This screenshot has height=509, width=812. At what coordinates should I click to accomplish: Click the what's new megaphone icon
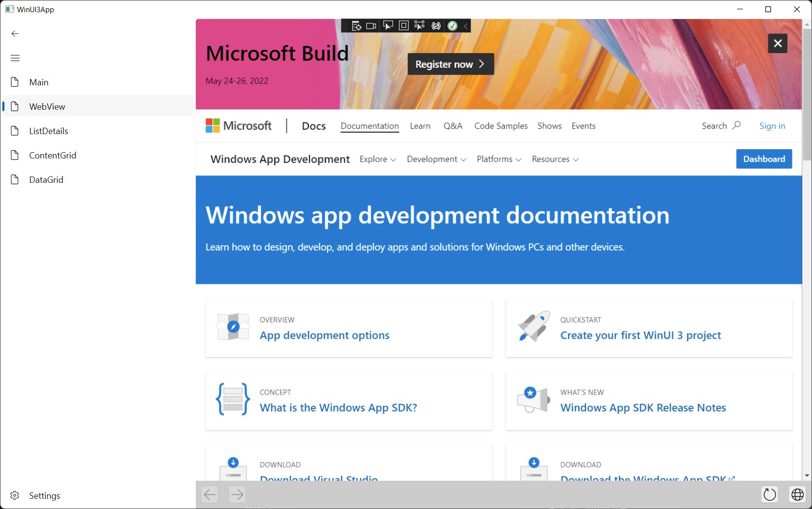pos(533,399)
